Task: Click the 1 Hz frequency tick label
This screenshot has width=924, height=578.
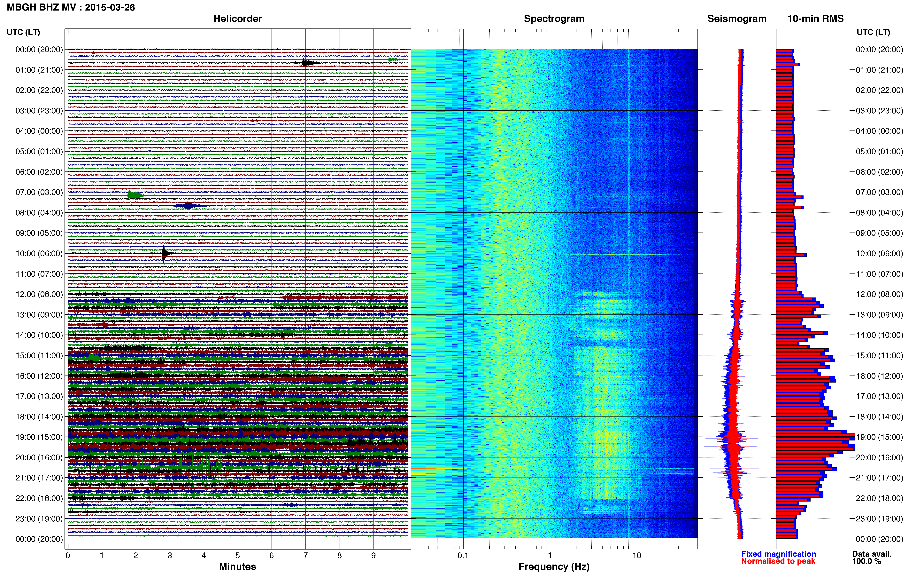Action: click(550, 555)
